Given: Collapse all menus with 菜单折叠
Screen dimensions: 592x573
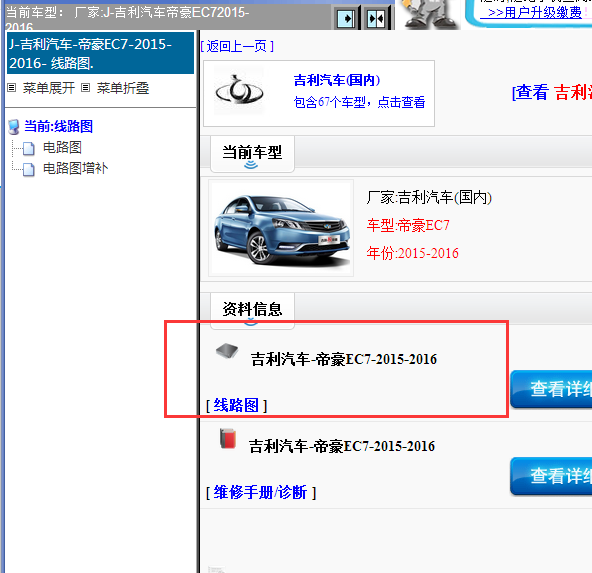Looking at the screenshot, I should 123,88.
